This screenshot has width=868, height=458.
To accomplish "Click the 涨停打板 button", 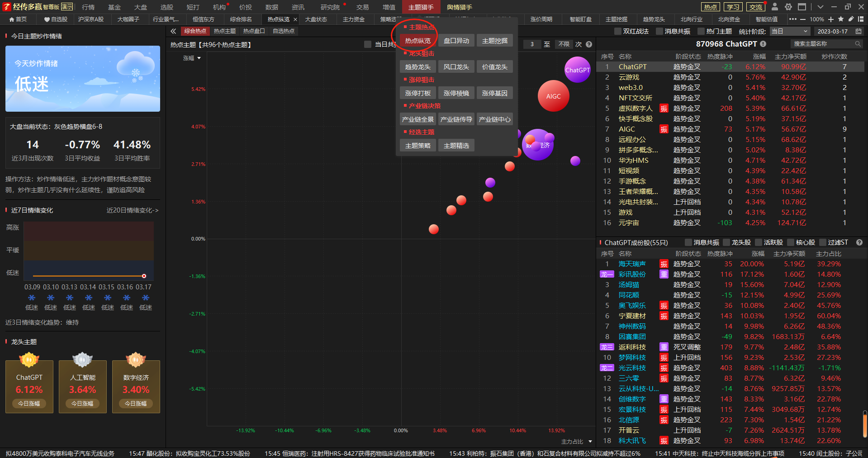I will 417,93.
